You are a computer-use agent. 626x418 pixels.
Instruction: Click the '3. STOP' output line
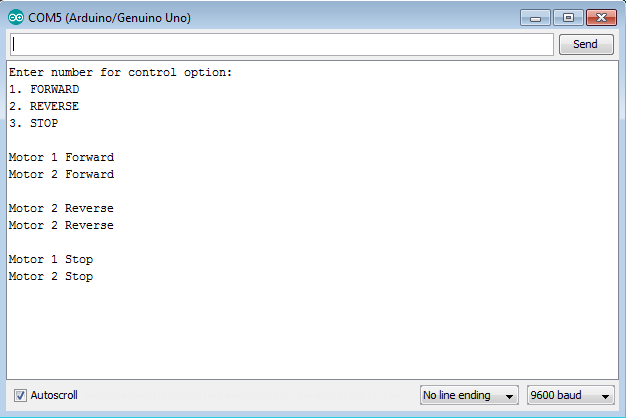pos(34,123)
